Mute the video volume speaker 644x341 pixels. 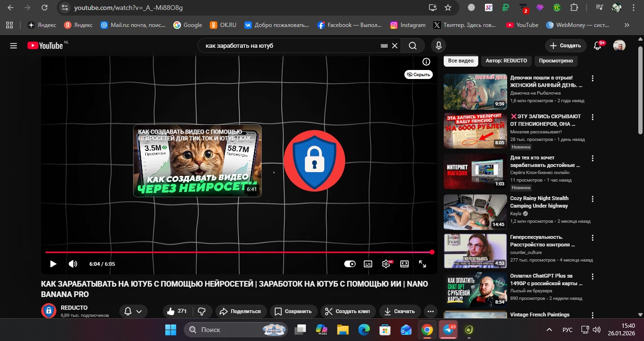72,264
